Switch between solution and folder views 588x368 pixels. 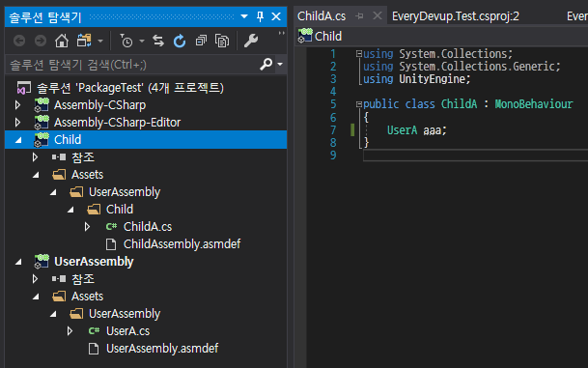click(84, 41)
